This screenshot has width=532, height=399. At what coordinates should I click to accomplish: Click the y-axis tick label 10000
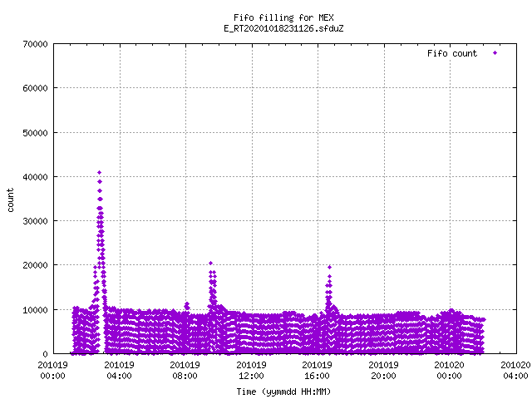(35, 310)
